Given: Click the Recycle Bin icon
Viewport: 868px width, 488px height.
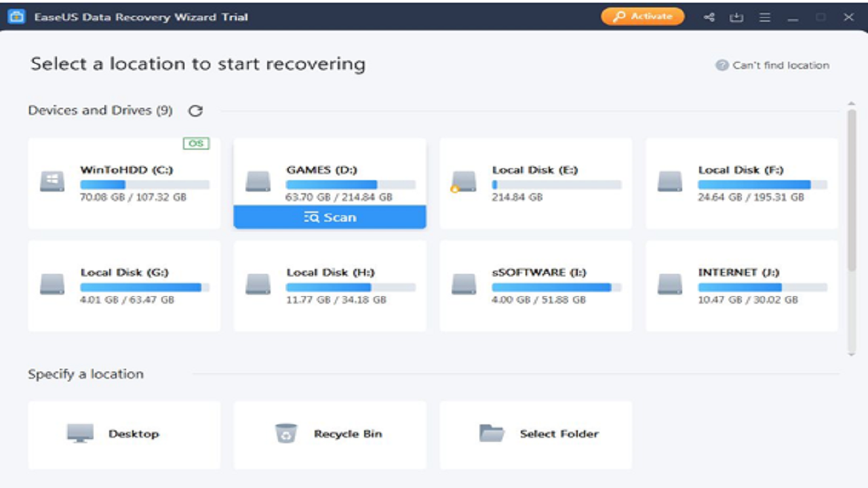Looking at the screenshot, I should pos(286,433).
